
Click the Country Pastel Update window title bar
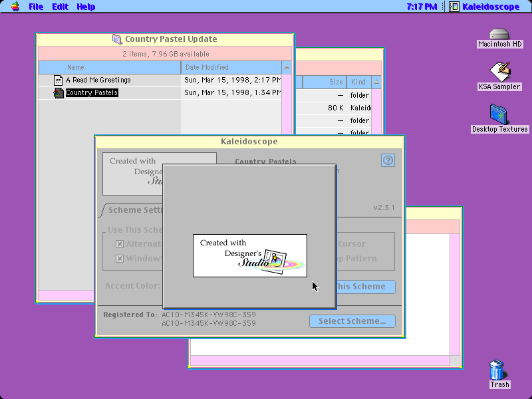[x=165, y=39]
